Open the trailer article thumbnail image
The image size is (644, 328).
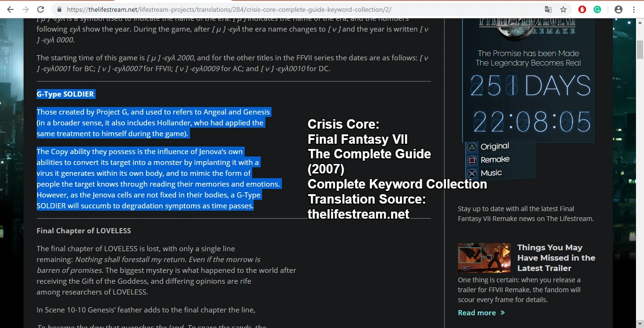(x=484, y=258)
